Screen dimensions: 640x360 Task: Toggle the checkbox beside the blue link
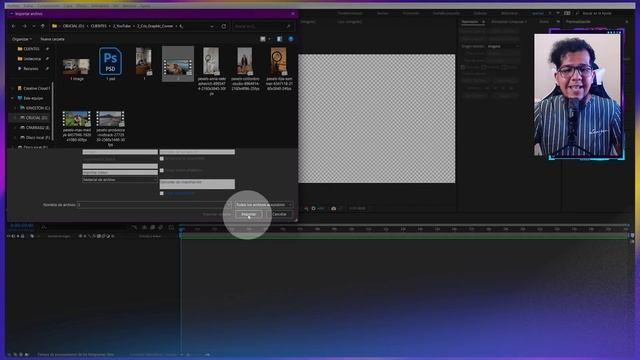[x=162, y=193]
